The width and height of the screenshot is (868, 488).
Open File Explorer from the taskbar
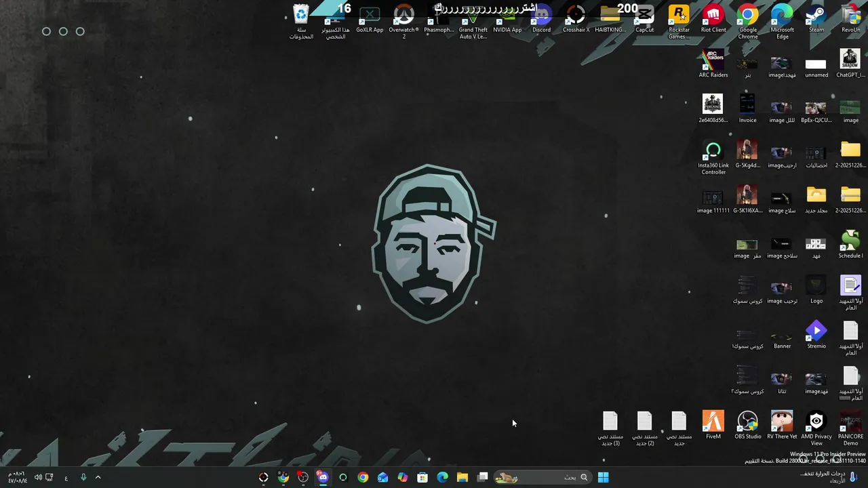pyautogui.click(x=462, y=477)
